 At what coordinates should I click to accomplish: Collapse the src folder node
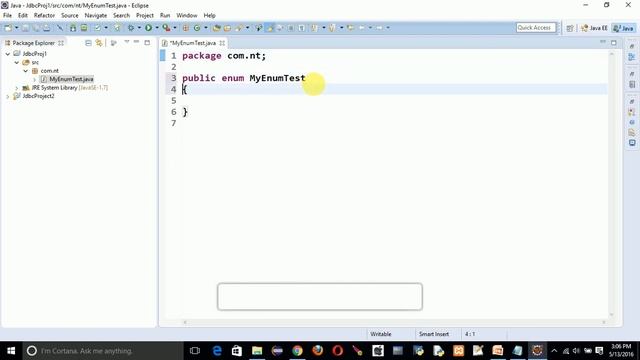click(17, 62)
